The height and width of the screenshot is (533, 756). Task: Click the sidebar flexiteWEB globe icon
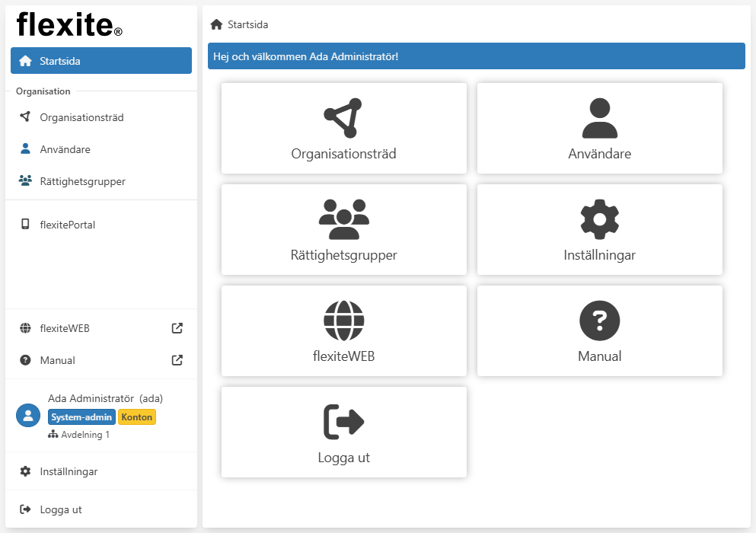26,328
